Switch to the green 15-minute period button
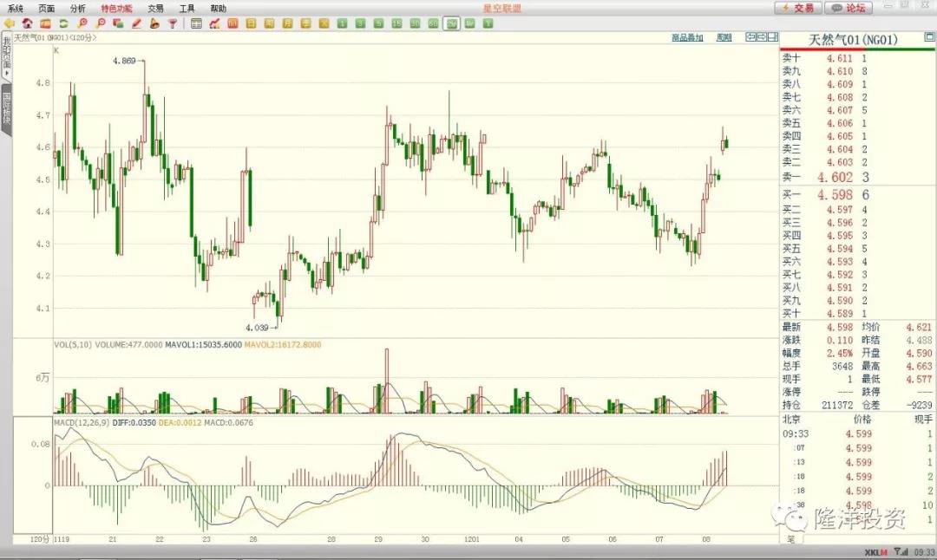The image size is (937, 560). [x=396, y=23]
